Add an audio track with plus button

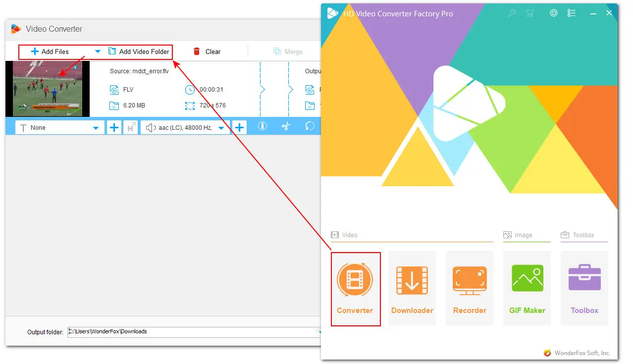click(x=240, y=128)
